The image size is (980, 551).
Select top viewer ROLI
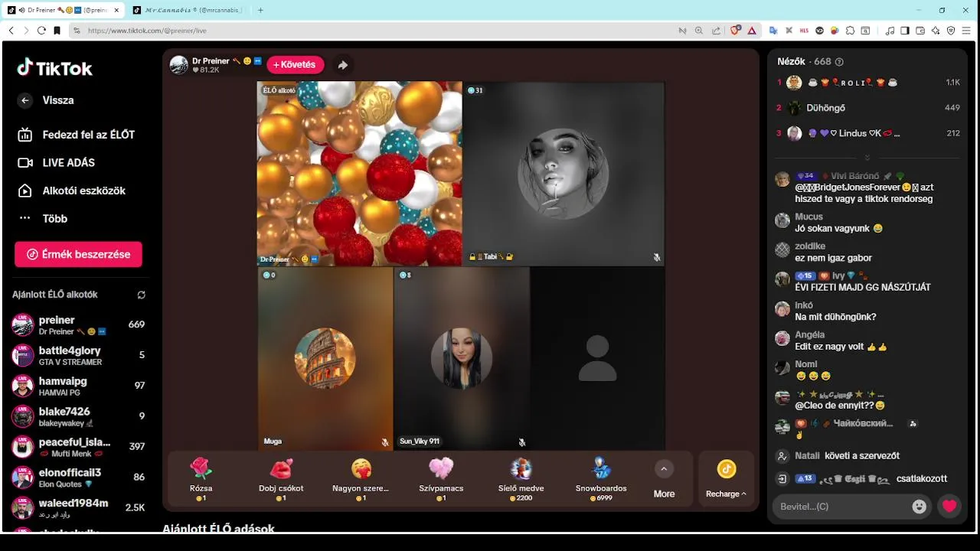coord(868,83)
